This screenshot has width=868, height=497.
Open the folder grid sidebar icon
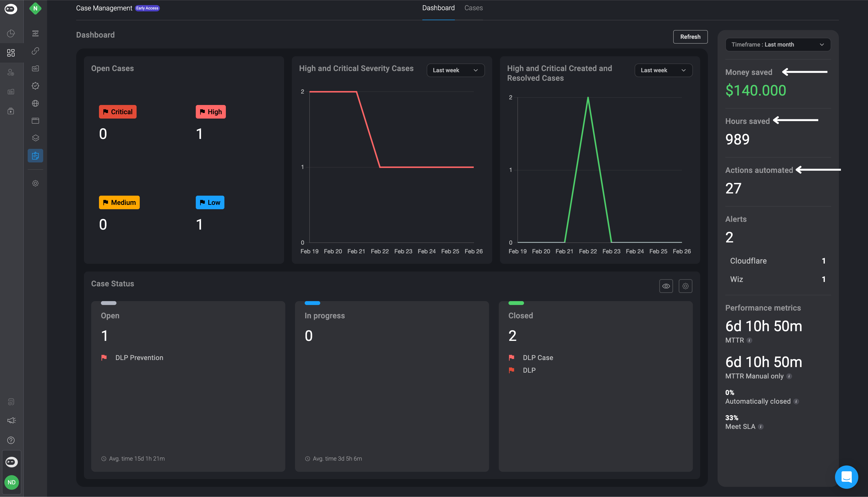11,92
